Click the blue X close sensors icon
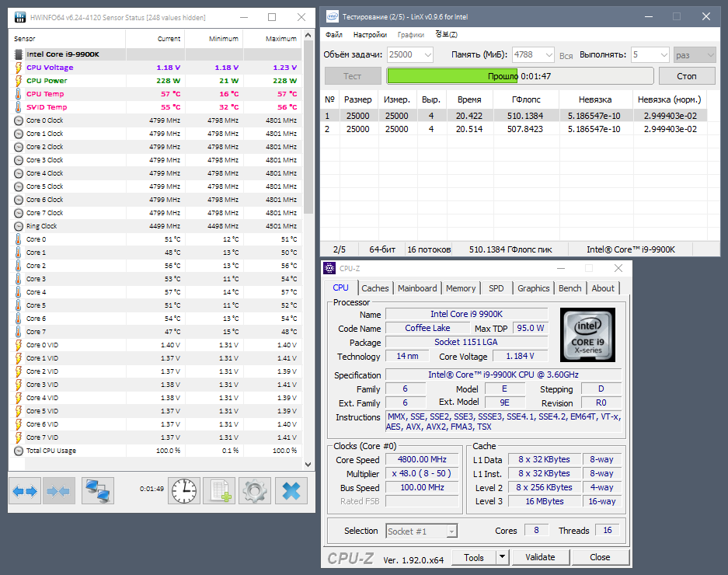The image size is (728, 575). [x=291, y=490]
